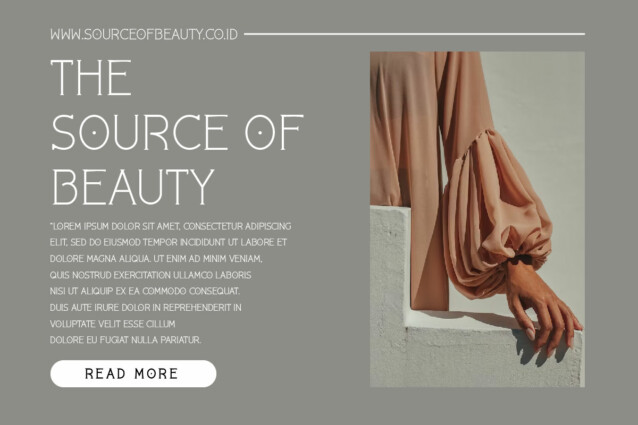Click the Lorem ipsum dolor first line
Screen dimensions: 638x425
170,226
